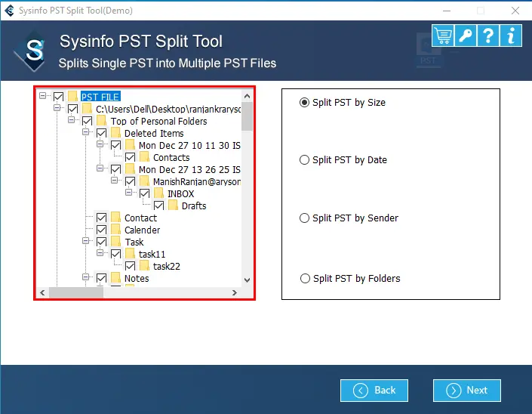Screen dimensions: 532x414
Task: Select the task22 tree item
Action: click(x=167, y=266)
